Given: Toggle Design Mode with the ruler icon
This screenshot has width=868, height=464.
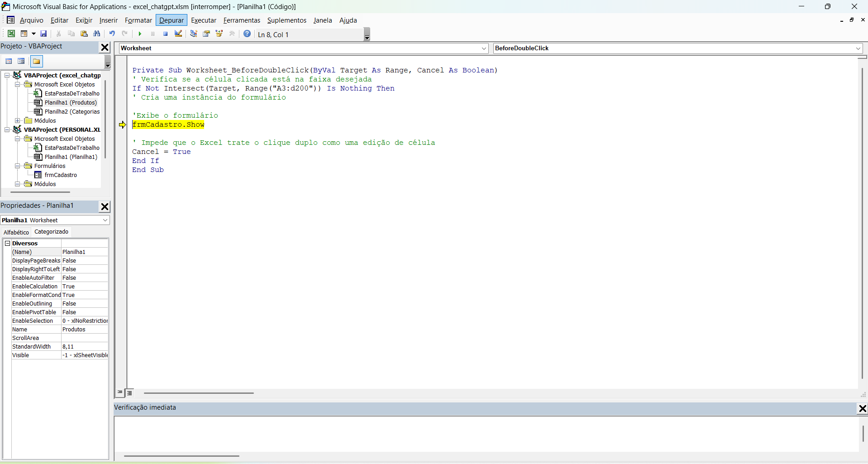Looking at the screenshot, I should point(178,33).
